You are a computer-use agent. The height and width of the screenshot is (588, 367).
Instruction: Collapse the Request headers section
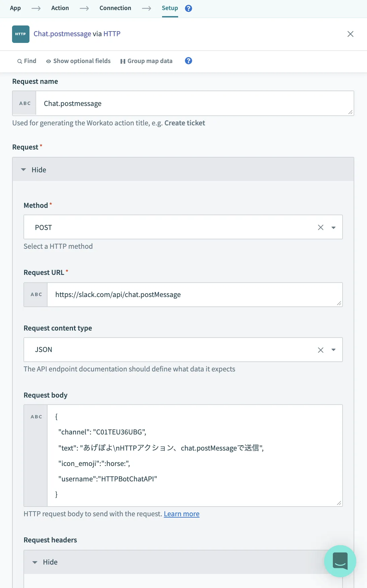pos(45,562)
